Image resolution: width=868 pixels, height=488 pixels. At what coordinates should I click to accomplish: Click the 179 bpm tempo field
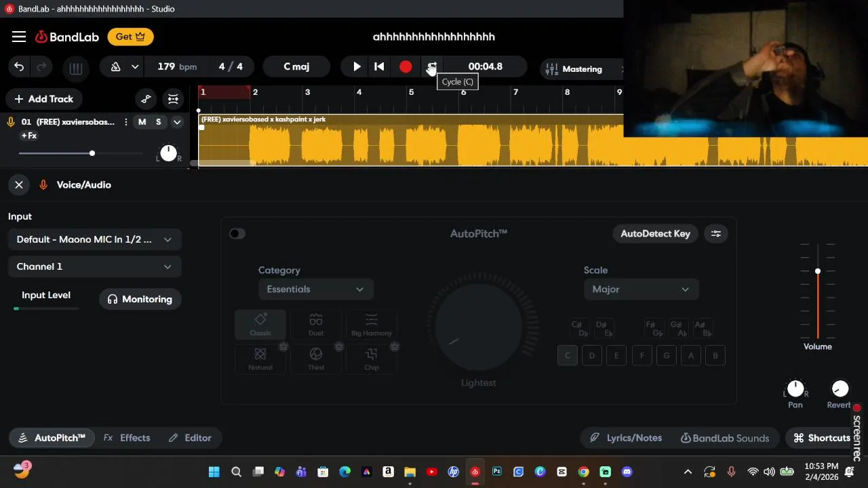[x=177, y=66]
